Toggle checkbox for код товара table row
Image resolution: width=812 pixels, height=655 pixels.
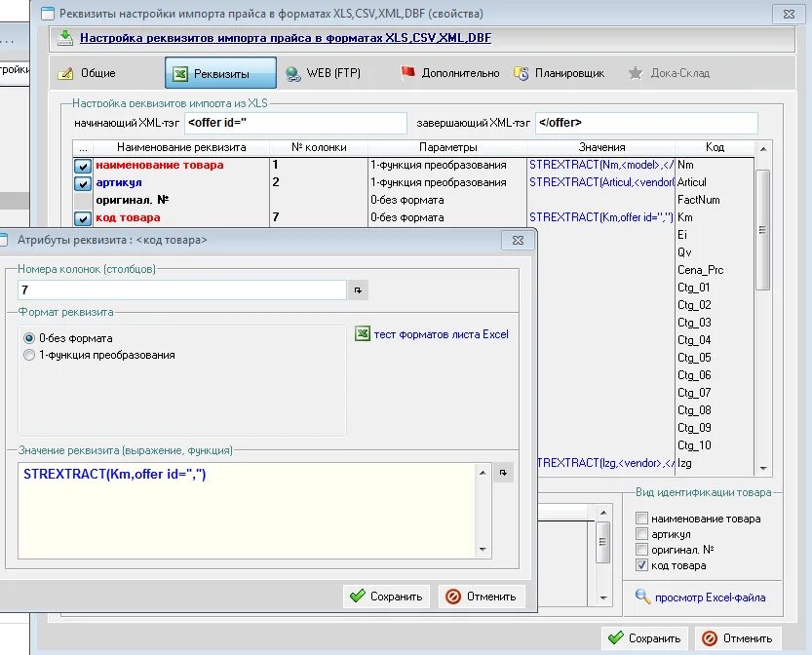(x=82, y=218)
